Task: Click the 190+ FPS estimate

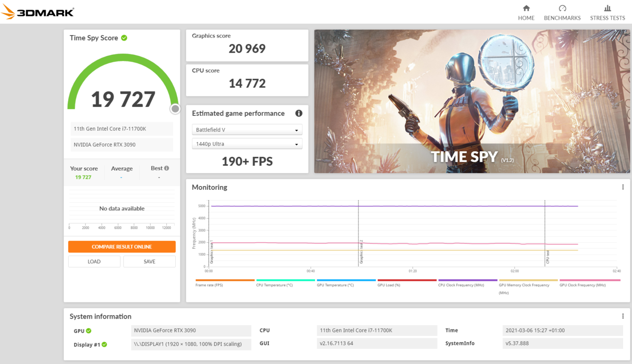Action: (x=247, y=161)
